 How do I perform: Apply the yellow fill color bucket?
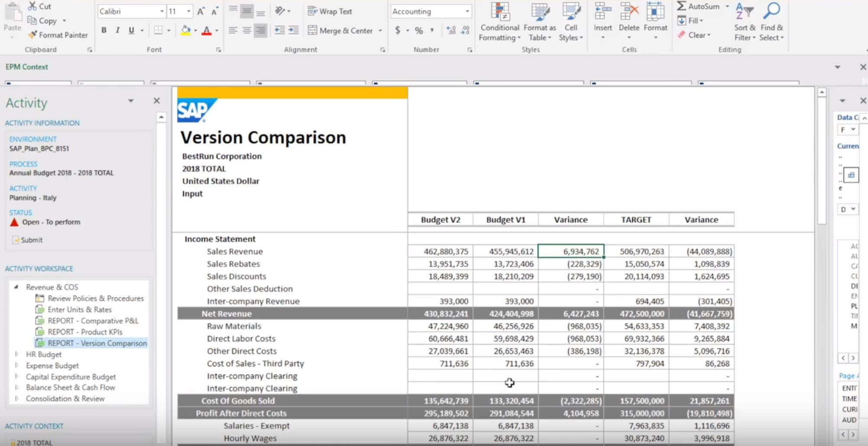click(185, 30)
